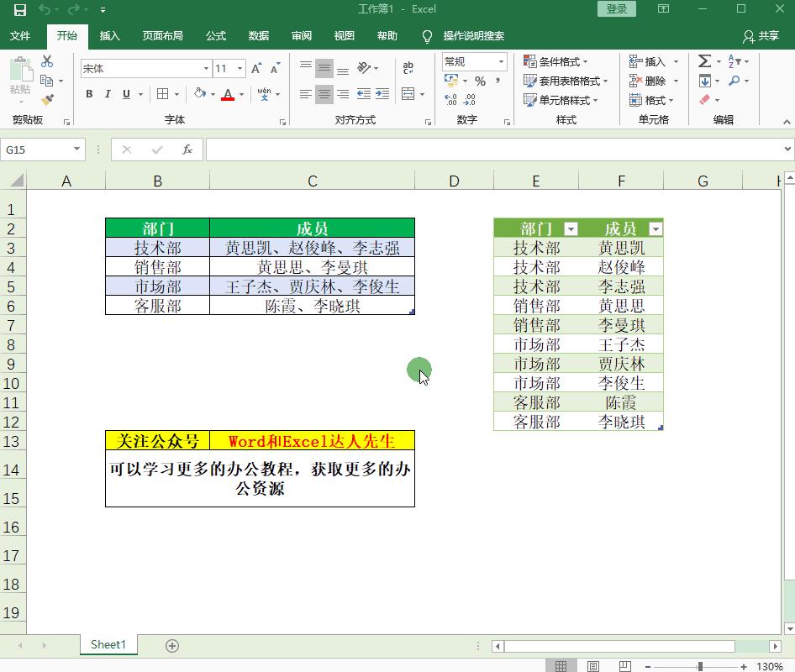The image size is (795, 672).
Task: Save the workbook via Quick Access toolbar
Action: [x=20, y=10]
